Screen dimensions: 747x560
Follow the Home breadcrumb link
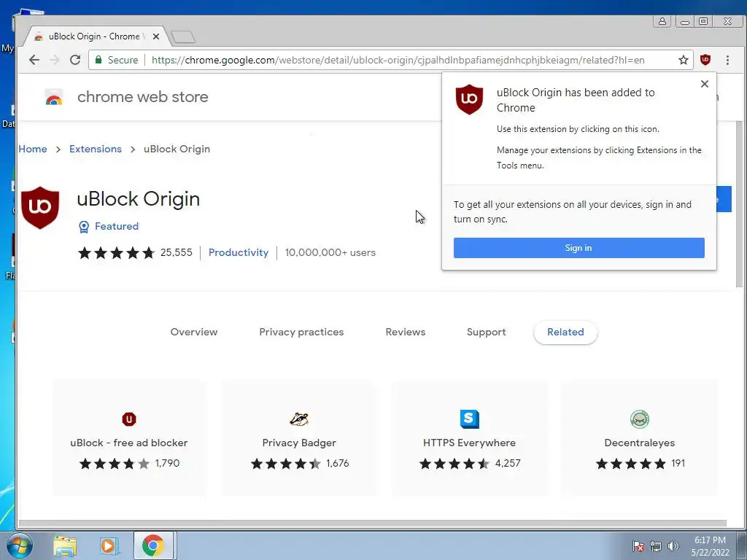click(x=33, y=149)
